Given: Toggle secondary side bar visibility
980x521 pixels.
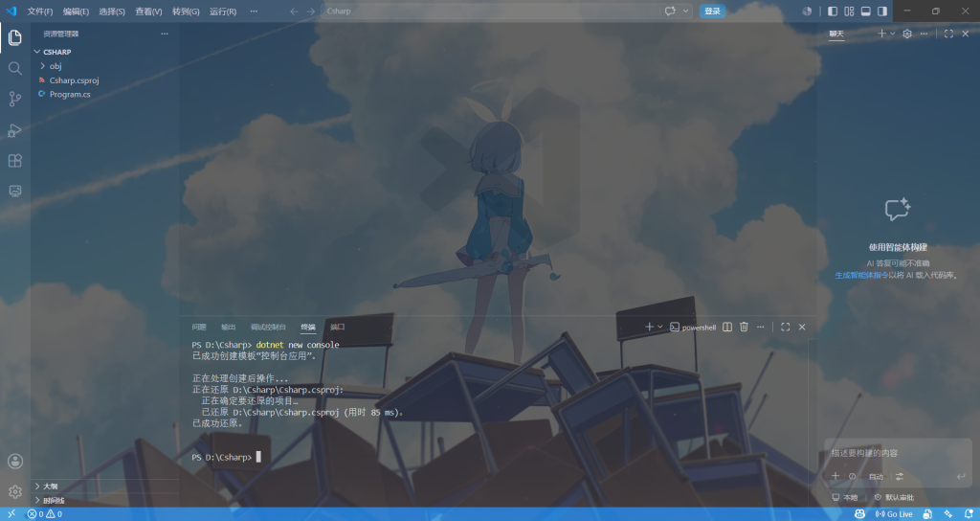Looking at the screenshot, I should click(881, 11).
